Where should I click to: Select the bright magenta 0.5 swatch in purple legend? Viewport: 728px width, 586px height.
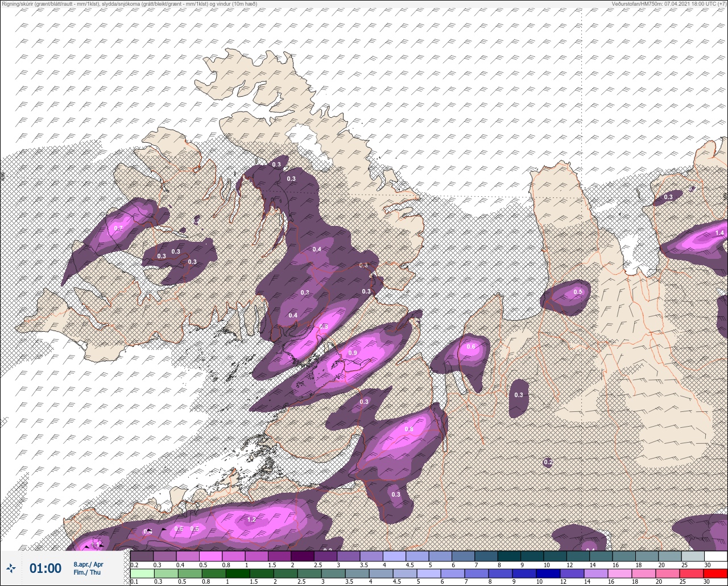(x=210, y=555)
